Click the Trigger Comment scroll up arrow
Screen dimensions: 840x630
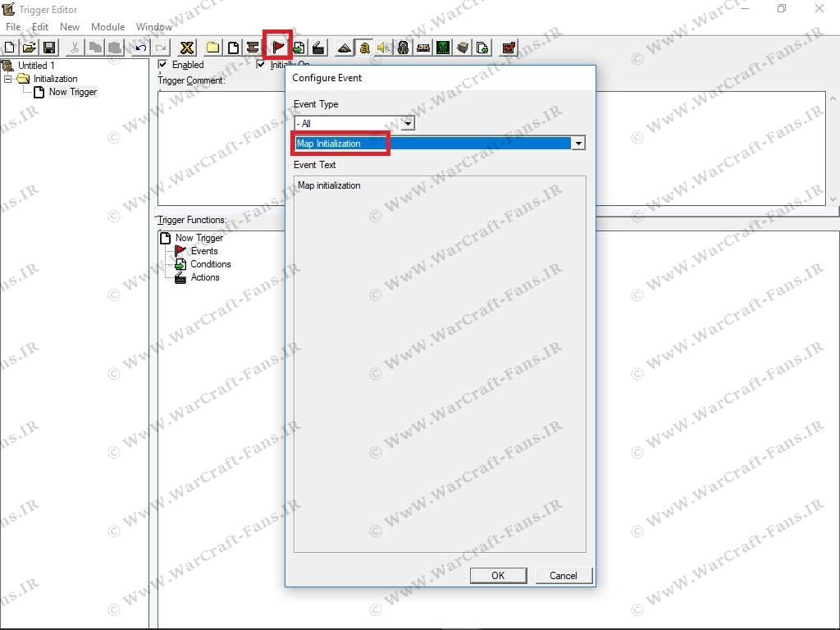point(833,99)
